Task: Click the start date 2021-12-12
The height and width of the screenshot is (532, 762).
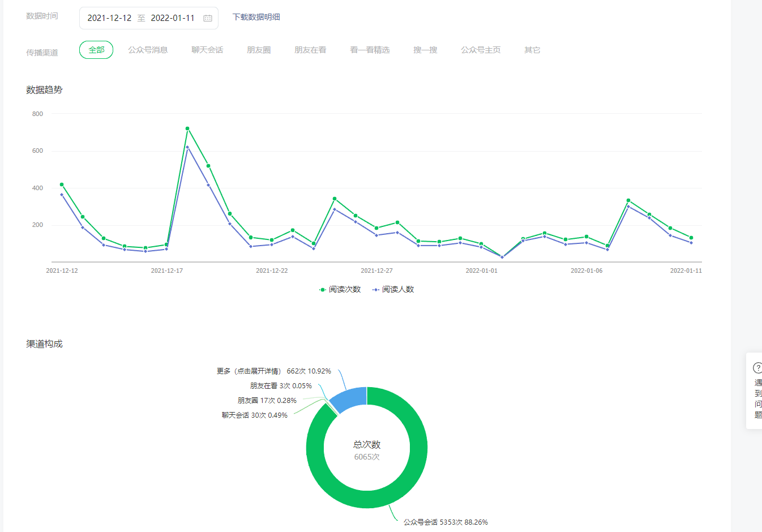Action: tap(109, 18)
